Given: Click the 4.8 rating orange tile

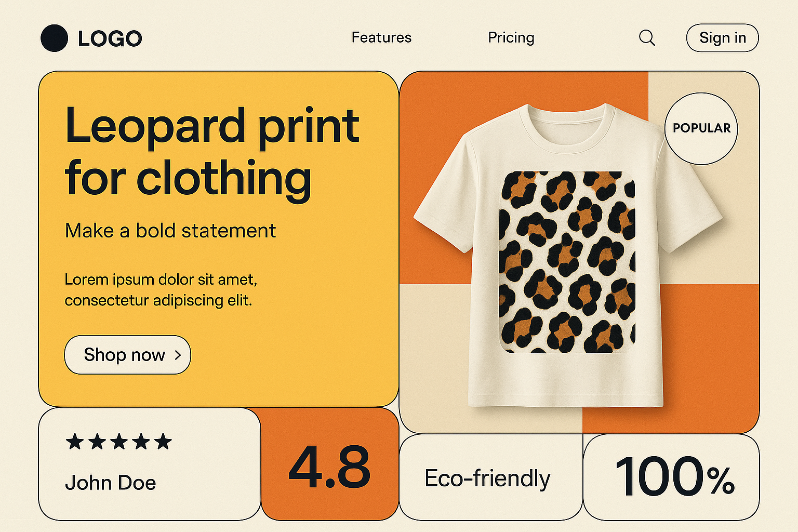Looking at the screenshot, I should point(329,466).
